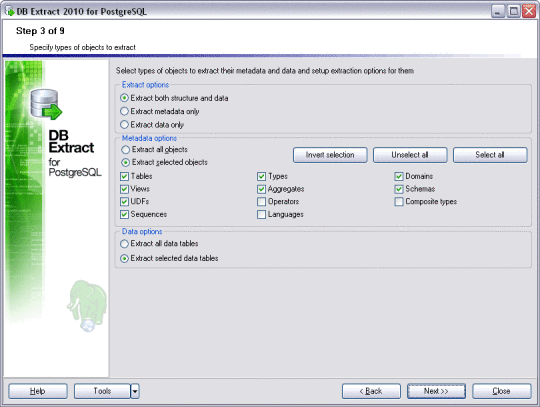Click the Tools button

click(x=102, y=391)
